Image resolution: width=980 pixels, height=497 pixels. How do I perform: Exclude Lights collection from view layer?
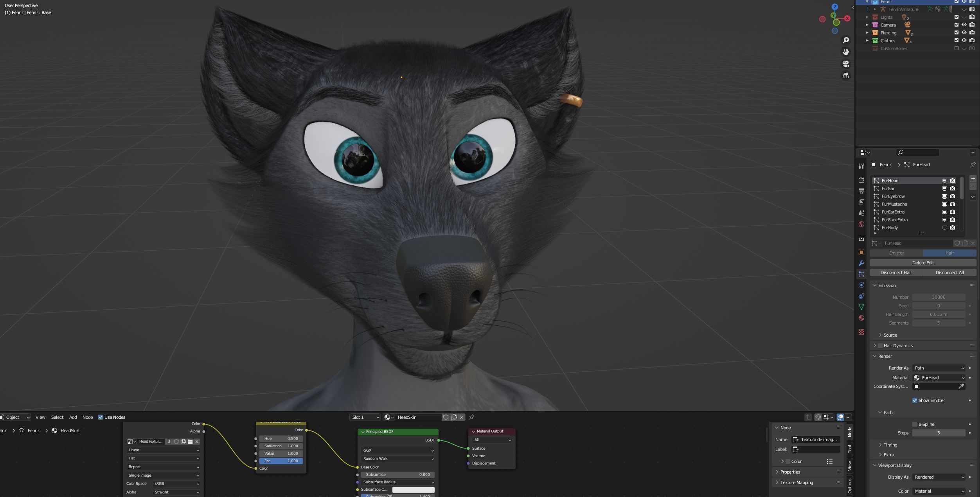tap(957, 17)
